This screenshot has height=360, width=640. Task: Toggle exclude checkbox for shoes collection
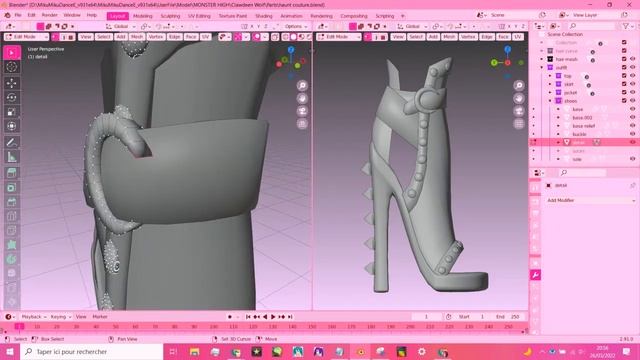[624, 101]
